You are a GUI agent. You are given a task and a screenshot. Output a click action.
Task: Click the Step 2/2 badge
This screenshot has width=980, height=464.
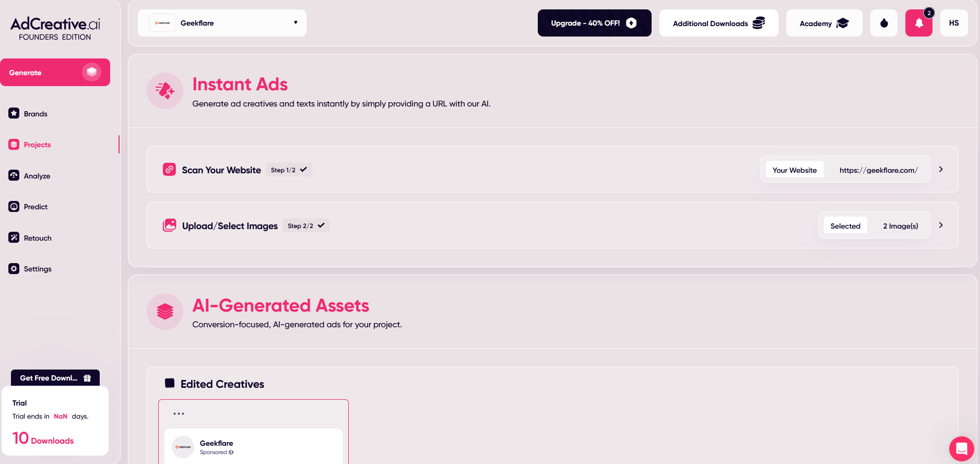[306, 225]
